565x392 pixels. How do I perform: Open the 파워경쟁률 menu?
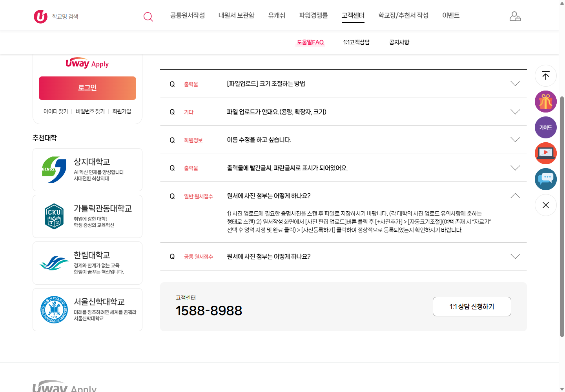(313, 15)
